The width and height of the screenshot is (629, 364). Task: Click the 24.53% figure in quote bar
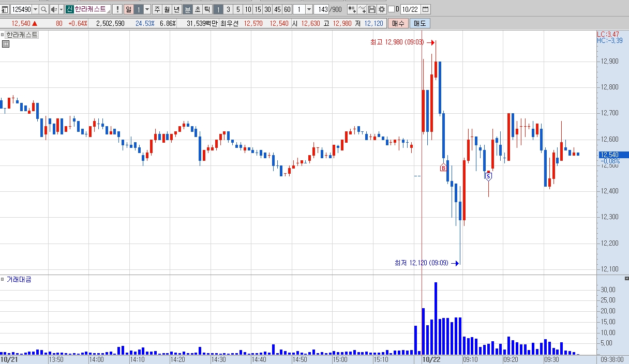(x=145, y=23)
